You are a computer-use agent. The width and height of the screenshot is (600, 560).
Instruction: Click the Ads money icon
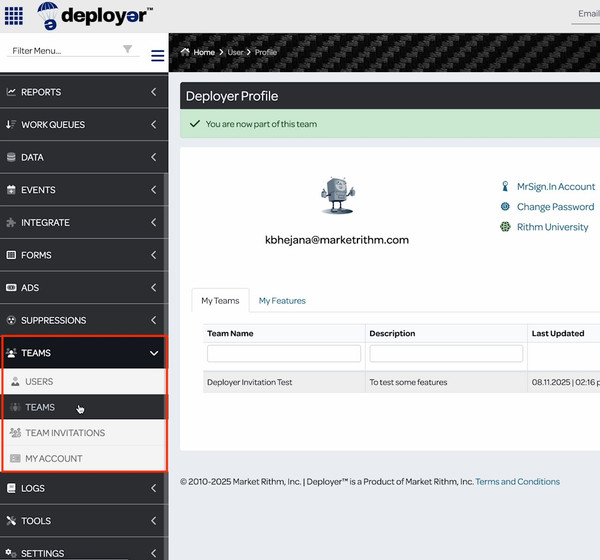[11, 287]
